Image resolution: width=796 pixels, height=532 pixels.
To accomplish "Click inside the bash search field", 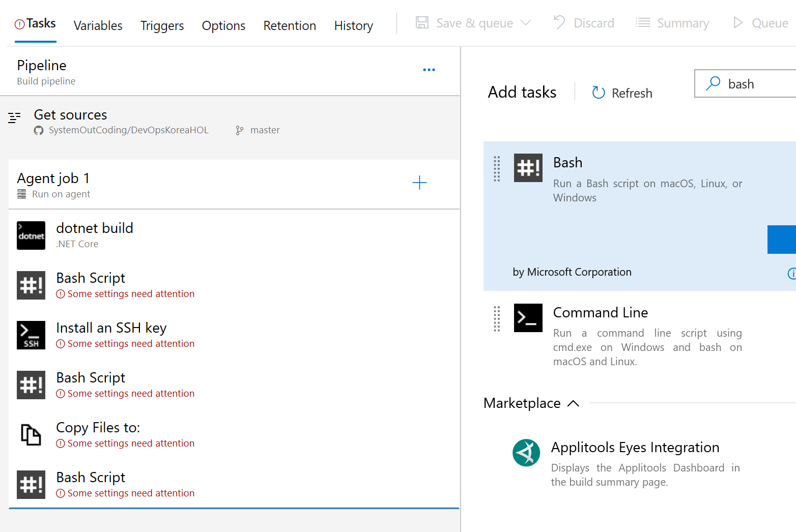I will click(x=748, y=83).
